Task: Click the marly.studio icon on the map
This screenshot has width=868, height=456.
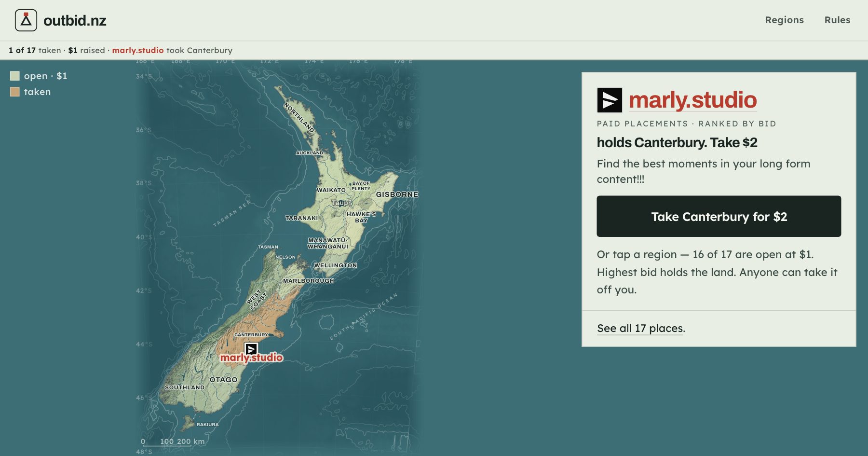Action: coord(251,348)
